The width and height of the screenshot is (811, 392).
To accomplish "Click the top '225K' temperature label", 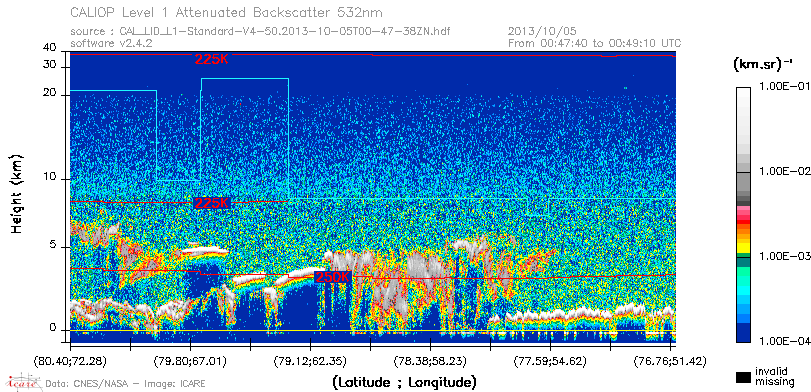I will click(x=211, y=59).
